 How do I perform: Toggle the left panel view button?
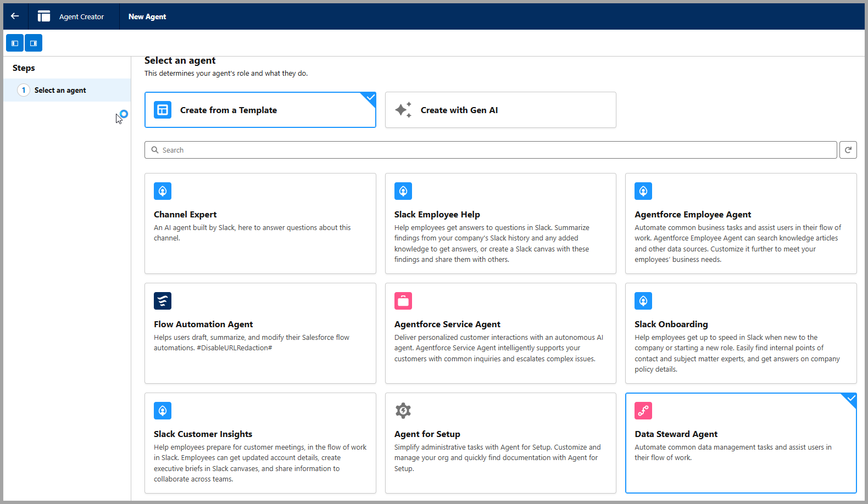pyautogui.click(x=15, y=43)
